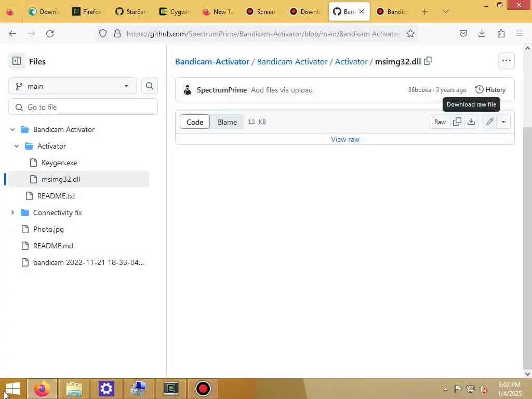Open the 'Add files via upload' commit message

tap(282, 90)
